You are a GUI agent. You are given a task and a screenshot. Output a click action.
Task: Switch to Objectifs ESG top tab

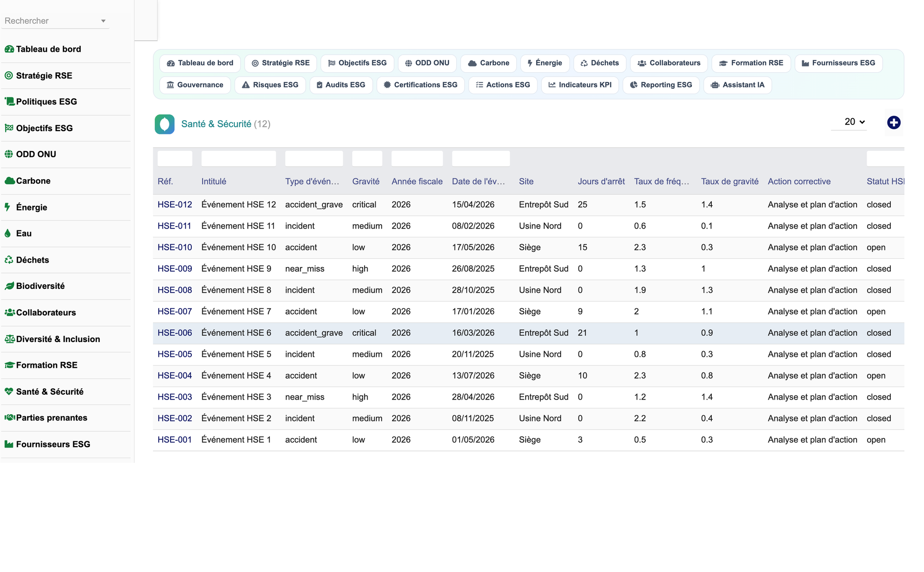tap(357, 63)
